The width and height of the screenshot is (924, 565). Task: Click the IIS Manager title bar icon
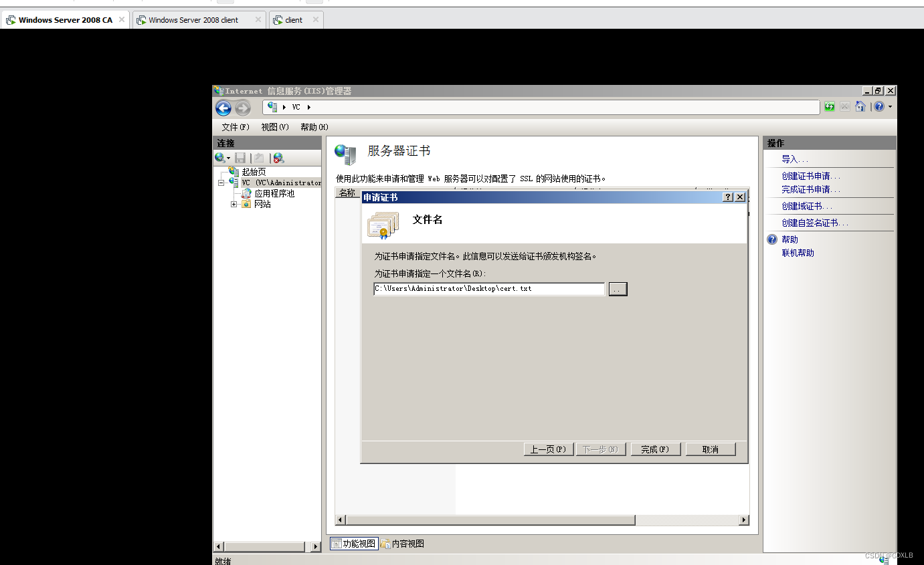(x=219, y=91)
